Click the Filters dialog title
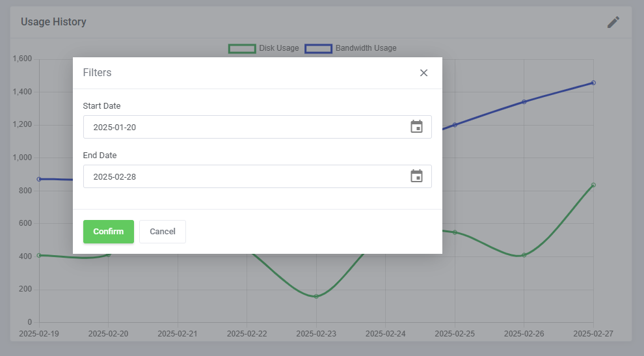 97,72
